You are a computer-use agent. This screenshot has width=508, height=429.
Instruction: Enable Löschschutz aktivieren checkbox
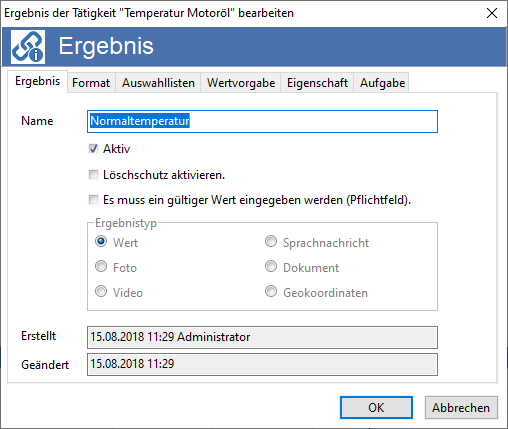pyautogui.click(x=93, y=175)
